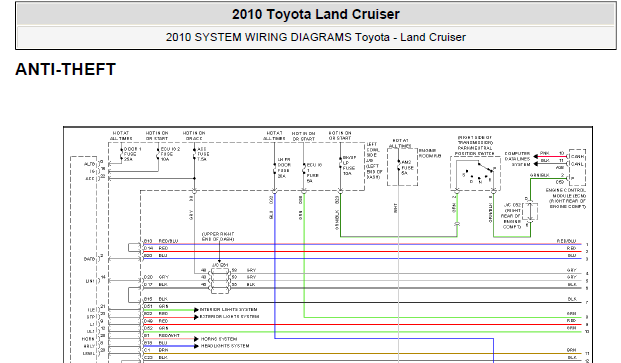This screenshot has height=363, width=621.
Task: Click the LH FR DOOR FUSE label
Action: point(284,168)
